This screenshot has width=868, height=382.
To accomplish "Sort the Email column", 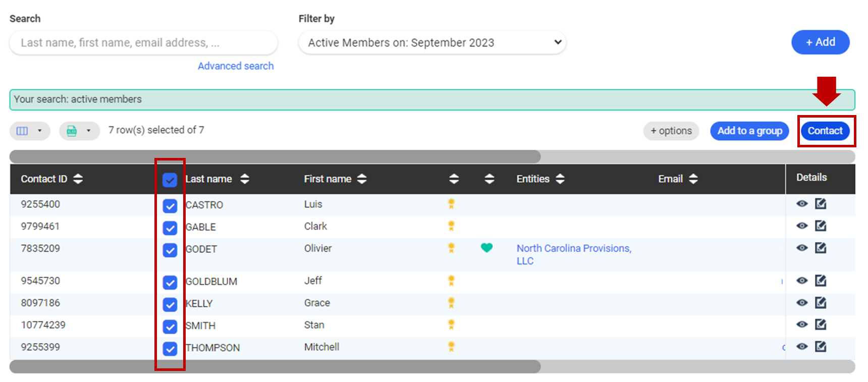I will [693, 179].
